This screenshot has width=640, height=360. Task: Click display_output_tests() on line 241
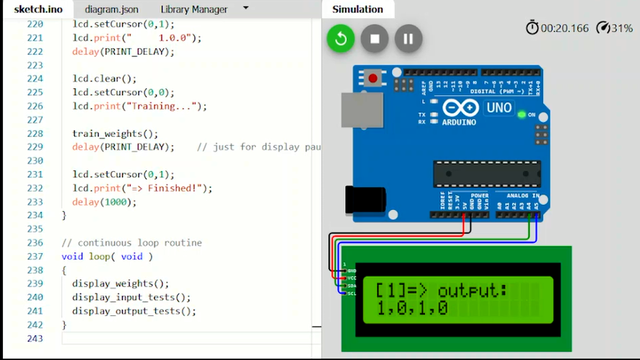[134, 311]
